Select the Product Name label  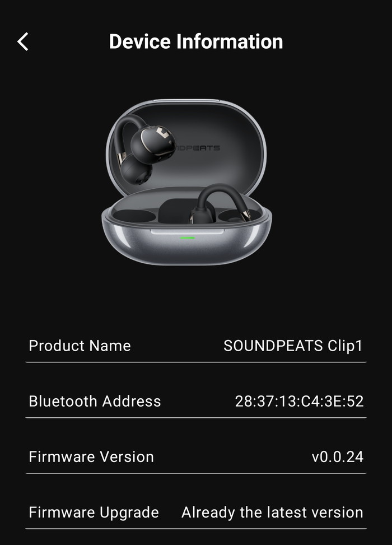click(80, 346)
